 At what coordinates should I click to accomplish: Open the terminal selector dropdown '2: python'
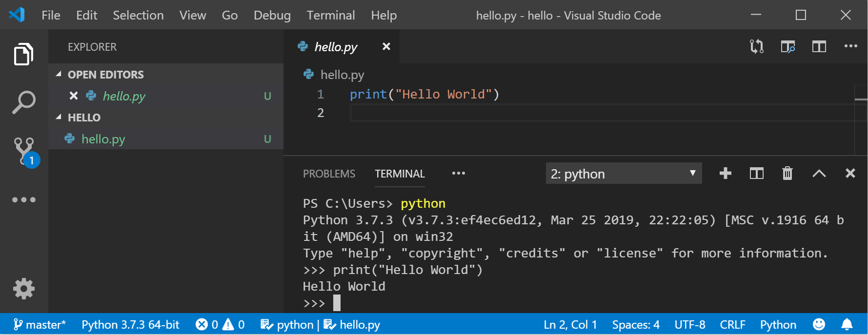[x=623, y=174]
